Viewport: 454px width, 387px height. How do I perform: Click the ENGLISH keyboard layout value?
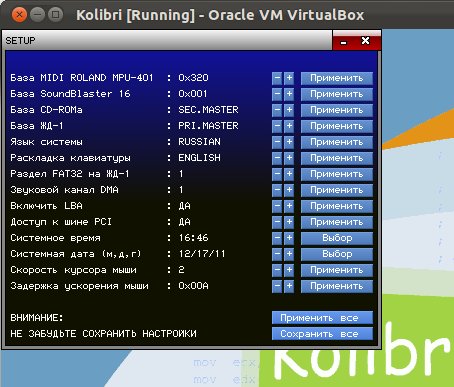(x=199, y=158)
